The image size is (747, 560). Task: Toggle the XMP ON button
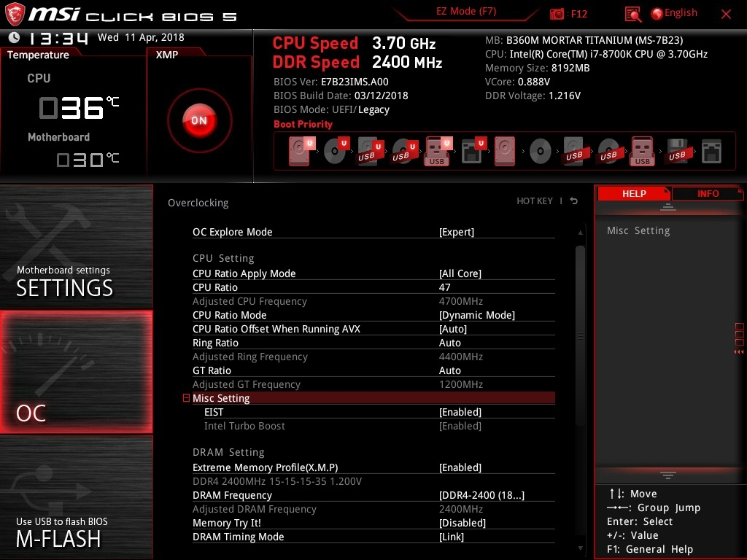click(x=199, y=121)
